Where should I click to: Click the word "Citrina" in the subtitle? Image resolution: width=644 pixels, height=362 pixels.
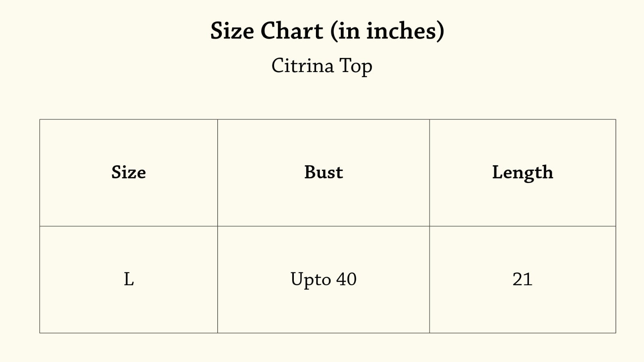[303, 66]
